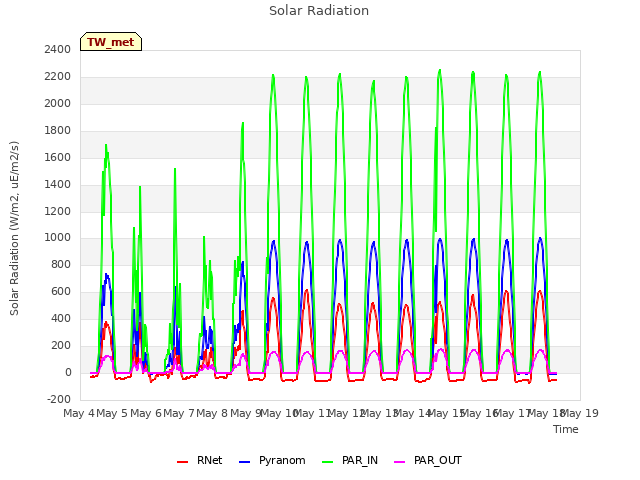Click the 2400 y-axis tick label

(58, 49)
